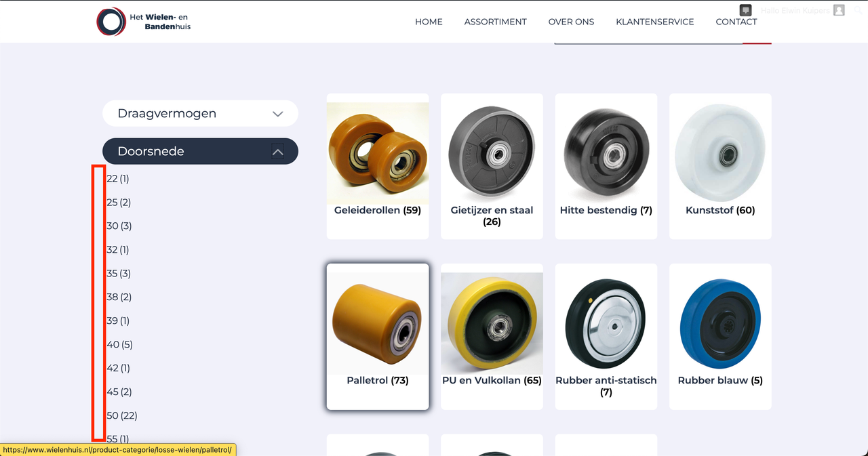Go to the OVER ONS page
Viewport: 868px width, 456px height.
point(571,22)
